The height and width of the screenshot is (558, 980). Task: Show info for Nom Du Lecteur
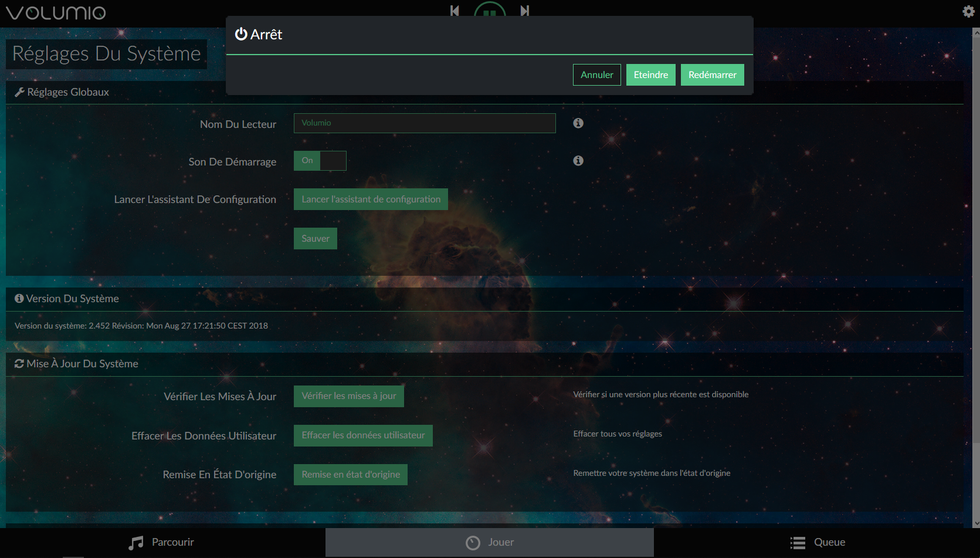tap(578, 123)
